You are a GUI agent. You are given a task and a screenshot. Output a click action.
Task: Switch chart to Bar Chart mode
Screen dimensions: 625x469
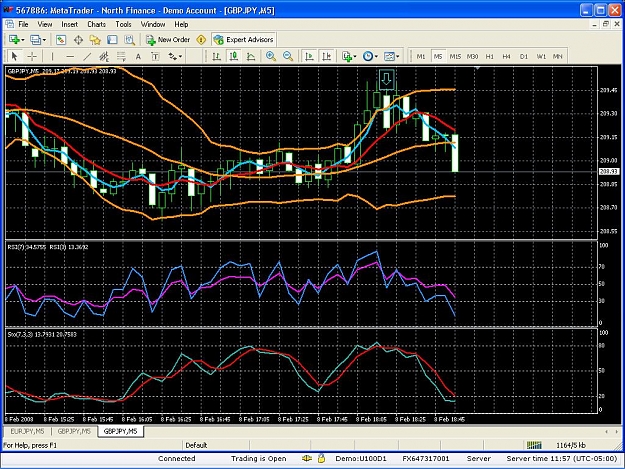click(x=216, y=56)
